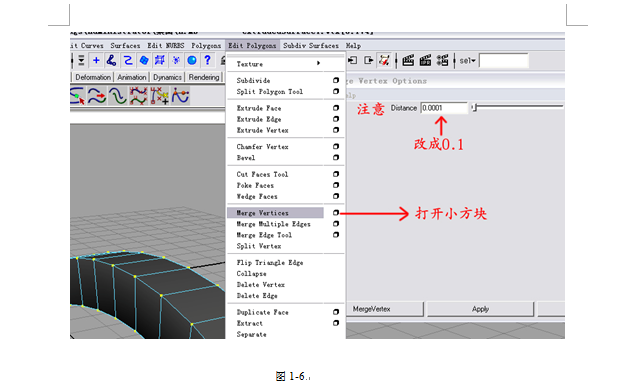The height and width of the screenshot is (390, 632).
Task: Click the miscellaneous question mark mask icon
Action: [208, 60]
